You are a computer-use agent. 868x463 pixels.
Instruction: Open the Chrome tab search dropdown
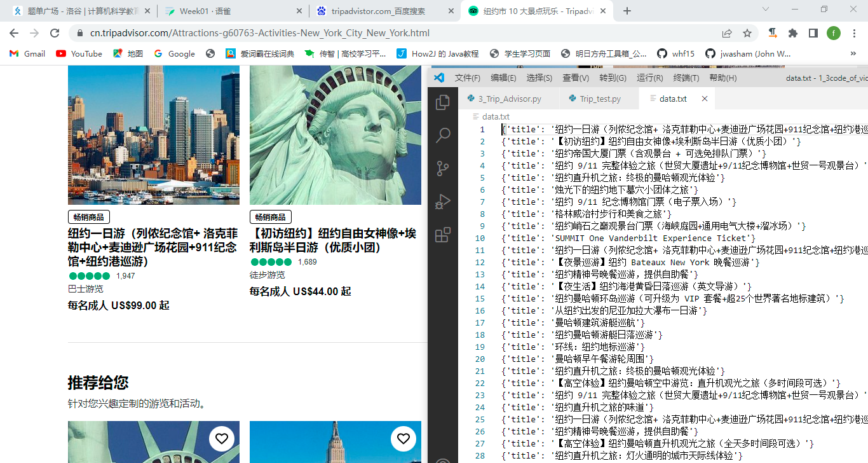point(766,10)
